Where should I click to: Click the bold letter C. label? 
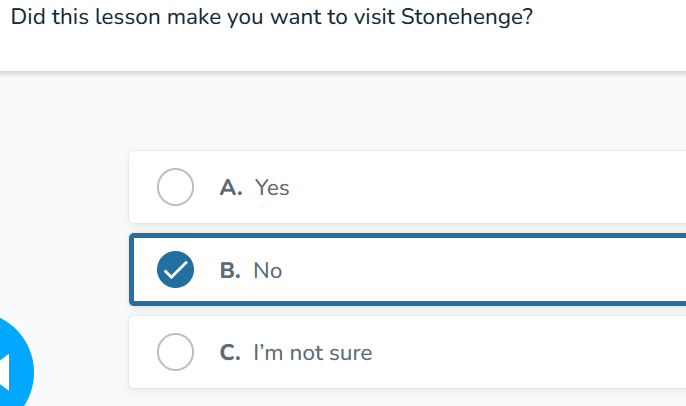pyautogui.click(x=230, y=353)
